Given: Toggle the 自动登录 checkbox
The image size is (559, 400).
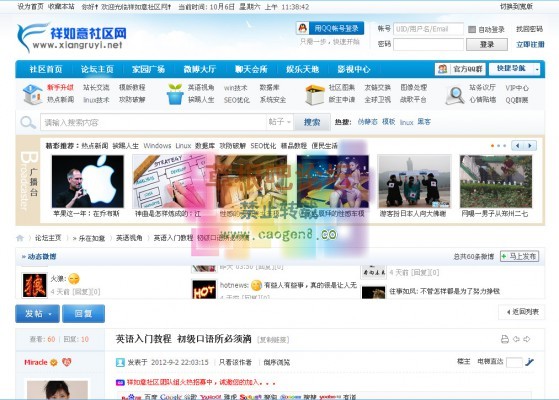Looking at the screenshot, I should click(472, 30).
